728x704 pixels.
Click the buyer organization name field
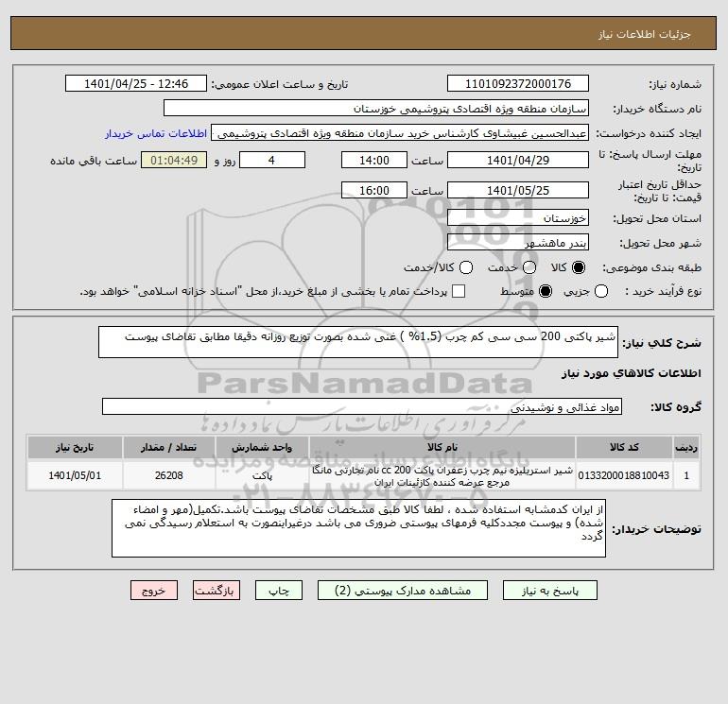click(x=376, y=108)
